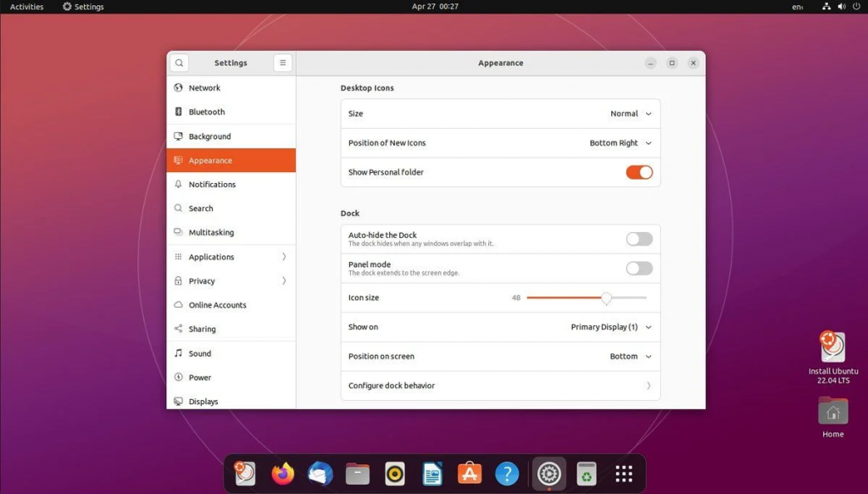
Task: Adjust the Icon size slider handle
Action: (x=606, y=298)
